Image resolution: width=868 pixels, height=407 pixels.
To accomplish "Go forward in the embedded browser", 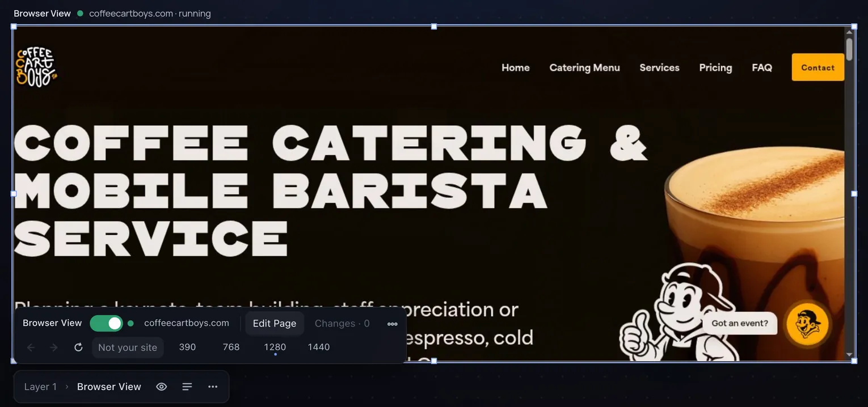I will pyautogui.click(x=54, y=347).
